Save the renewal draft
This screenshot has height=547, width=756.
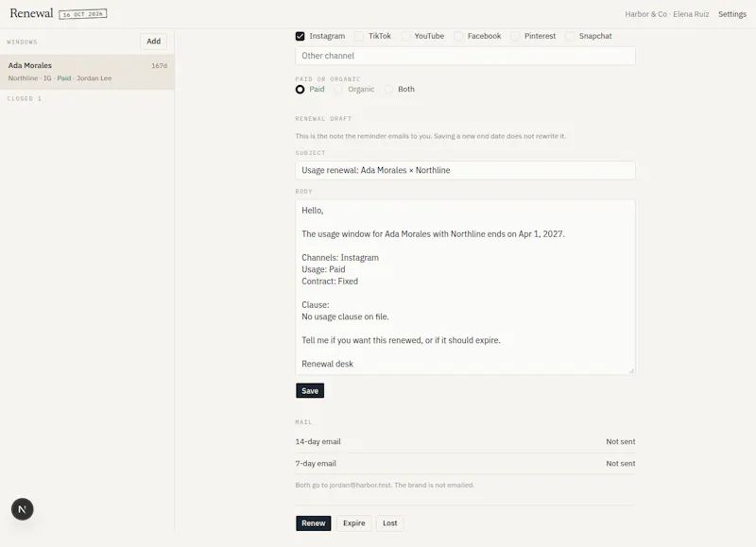coord(310,391)
